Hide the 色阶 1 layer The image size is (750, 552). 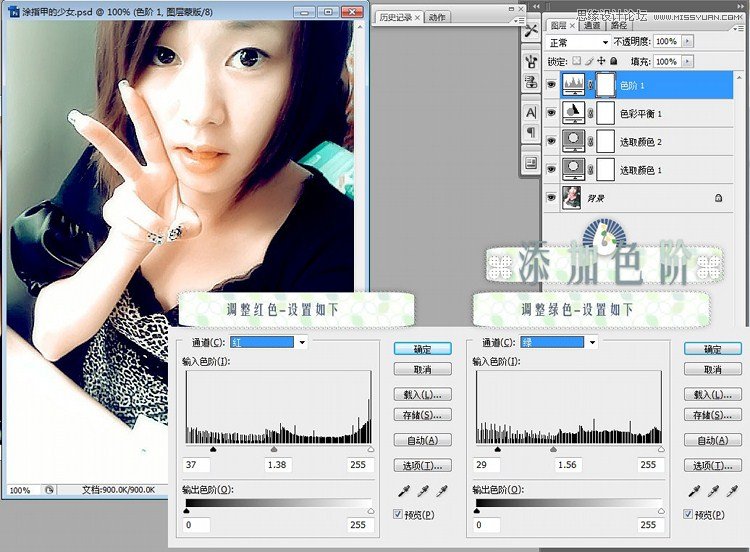pyautogui.click(x=551, y=85)
